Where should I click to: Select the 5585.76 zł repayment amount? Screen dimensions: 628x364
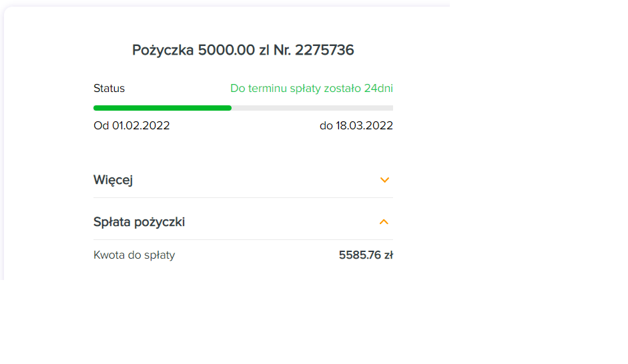coord(366,255)
